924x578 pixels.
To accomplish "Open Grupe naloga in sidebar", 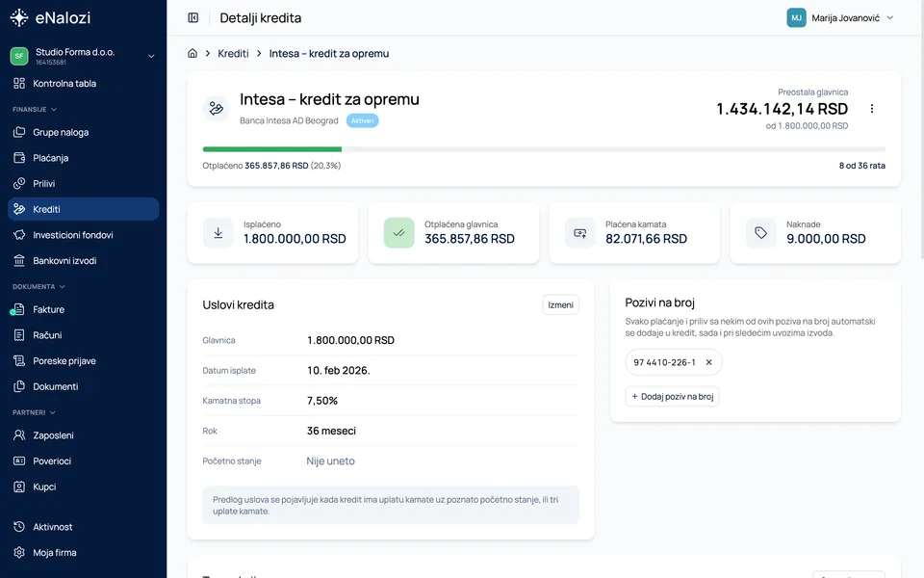I will (x=83, y=132).
